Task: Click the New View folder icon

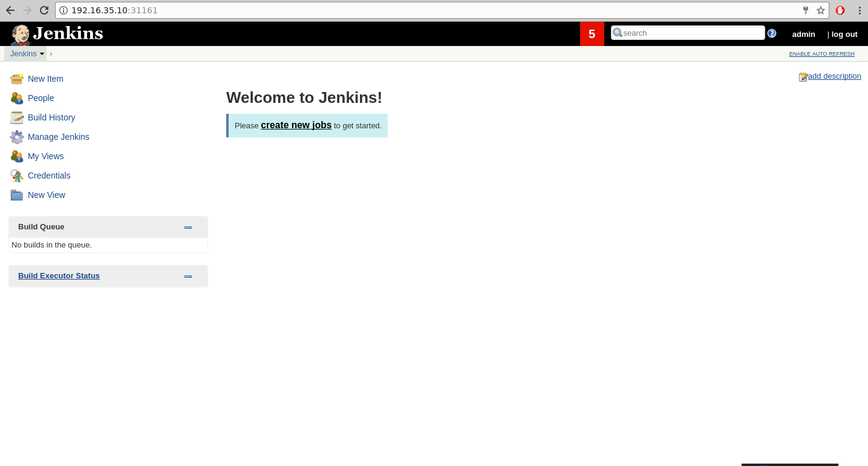Action: (x=17, y=195)
